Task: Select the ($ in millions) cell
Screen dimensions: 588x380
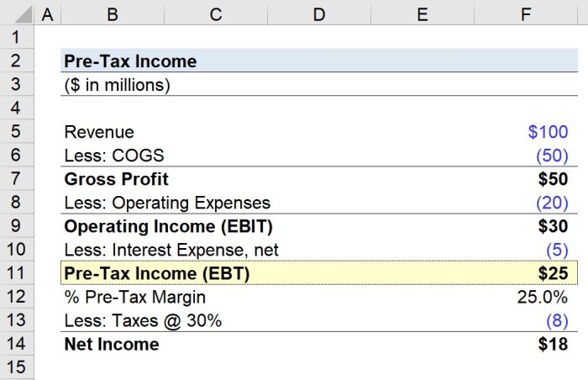Action: 117,84
